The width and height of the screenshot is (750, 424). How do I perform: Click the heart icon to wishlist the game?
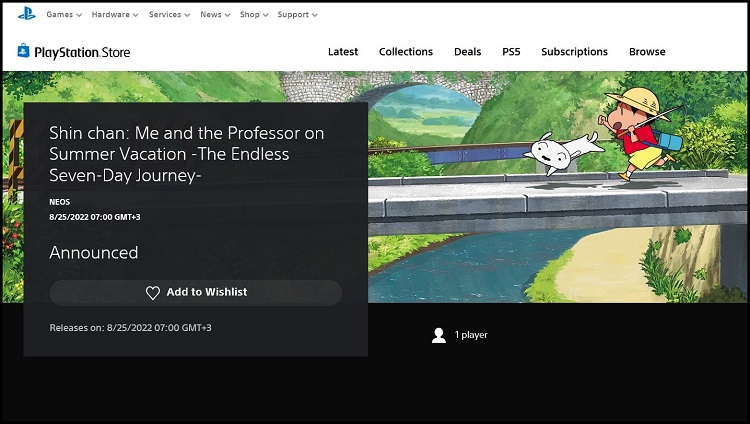[153, 292]
